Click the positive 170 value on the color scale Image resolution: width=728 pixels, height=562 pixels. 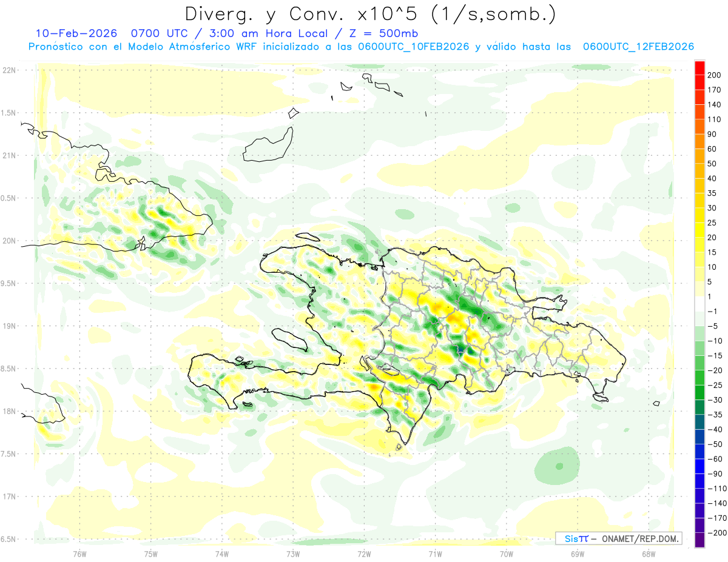click(715, 90)
